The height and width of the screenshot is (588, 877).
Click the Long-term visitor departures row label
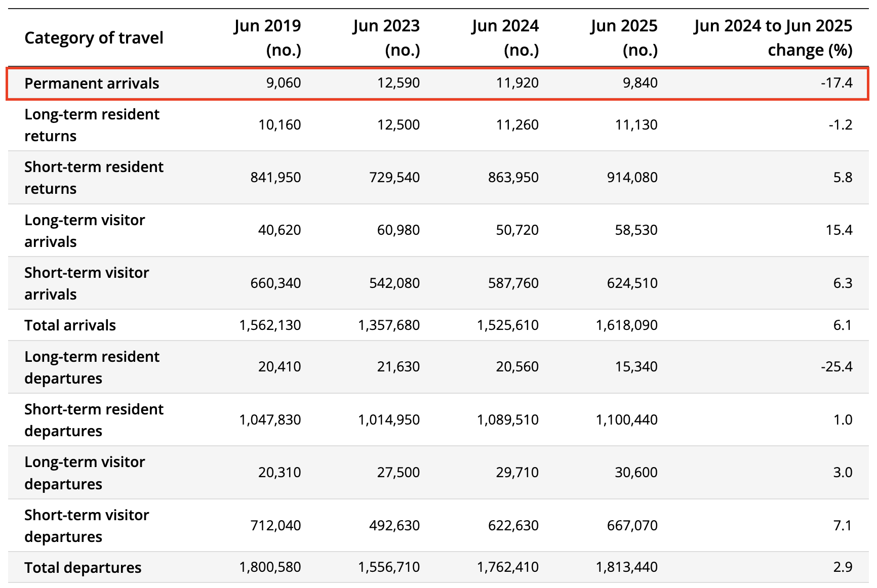(x=85, y=473)
